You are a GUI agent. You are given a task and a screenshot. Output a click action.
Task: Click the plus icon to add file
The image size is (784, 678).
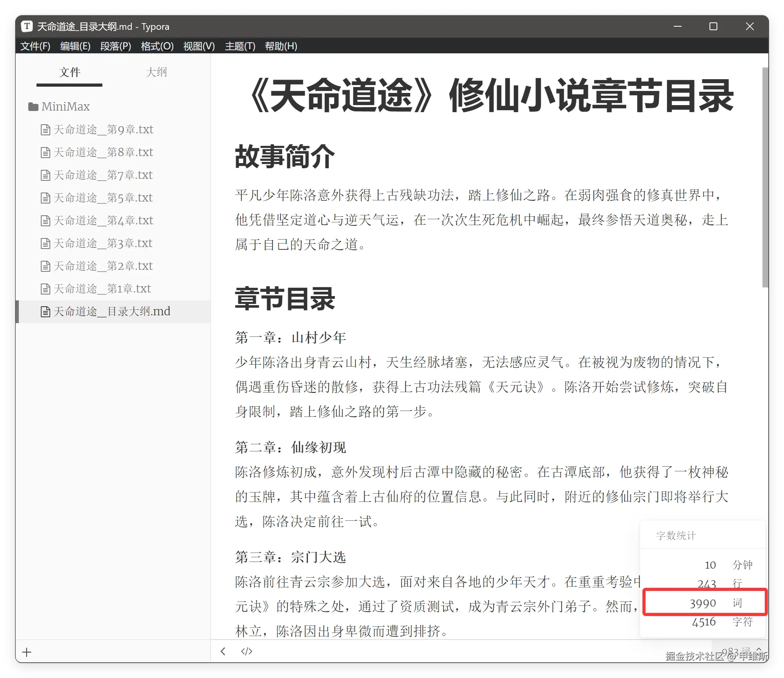27,653
